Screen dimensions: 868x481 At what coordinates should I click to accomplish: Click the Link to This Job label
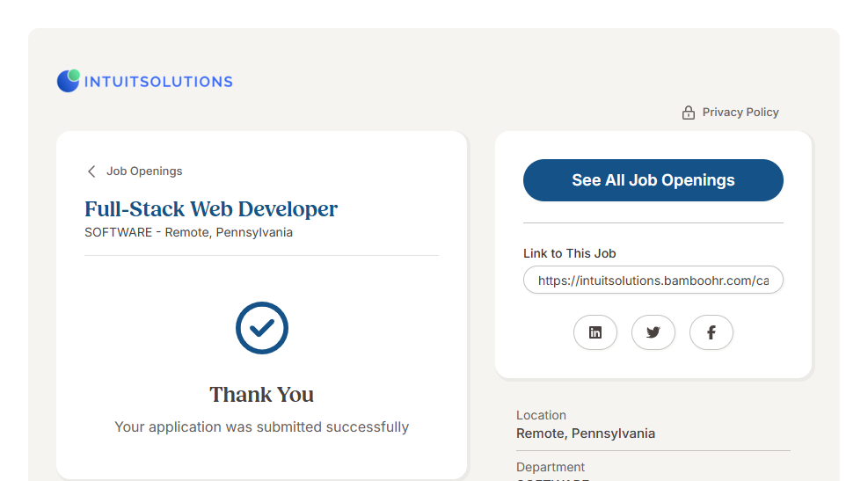569,253
